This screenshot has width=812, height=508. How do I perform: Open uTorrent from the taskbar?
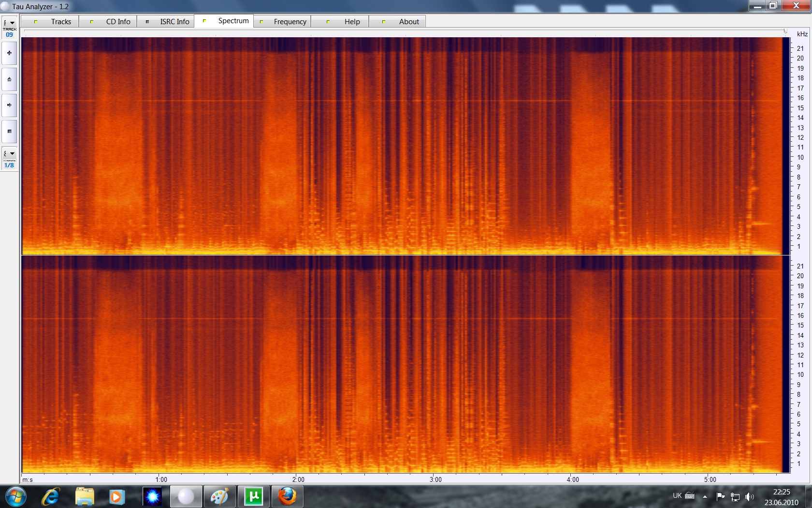[x=253, y=496]
